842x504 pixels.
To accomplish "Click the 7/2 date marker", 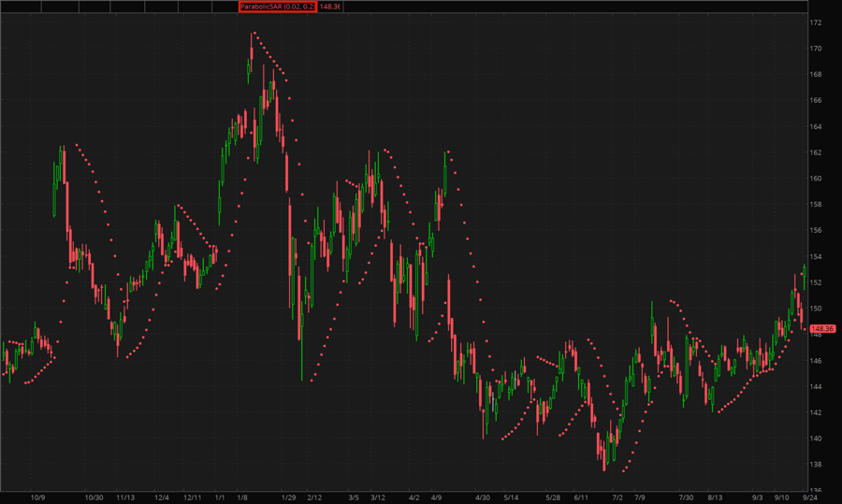I will [x=617, y=497].
